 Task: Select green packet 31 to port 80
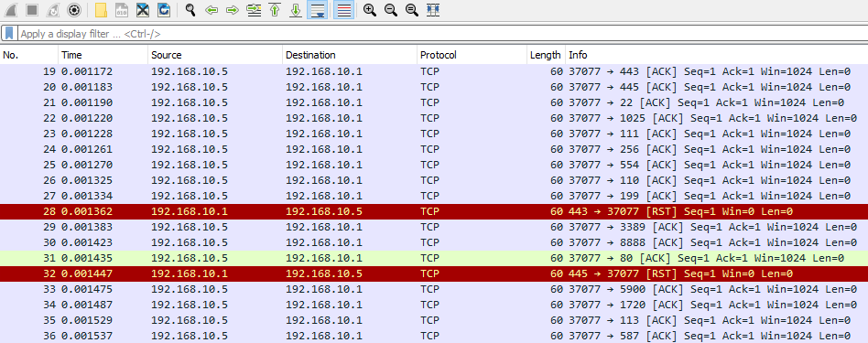coord(434,258)
